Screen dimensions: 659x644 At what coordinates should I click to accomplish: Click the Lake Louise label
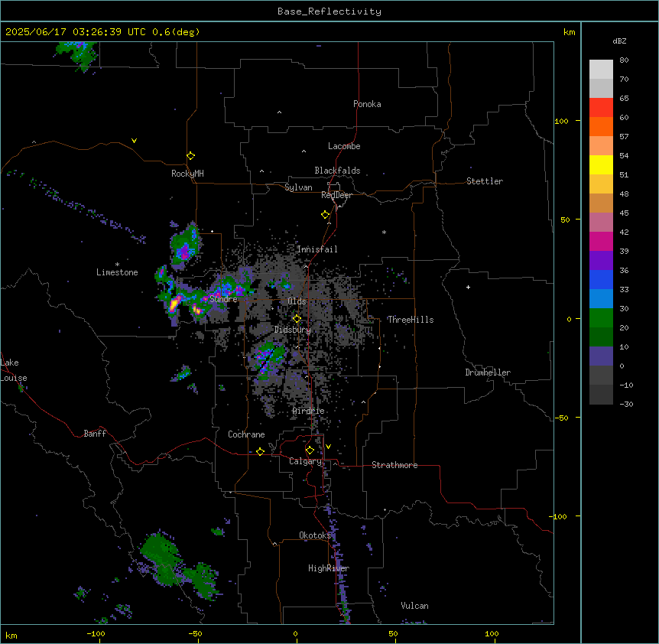tap(14, 370)
